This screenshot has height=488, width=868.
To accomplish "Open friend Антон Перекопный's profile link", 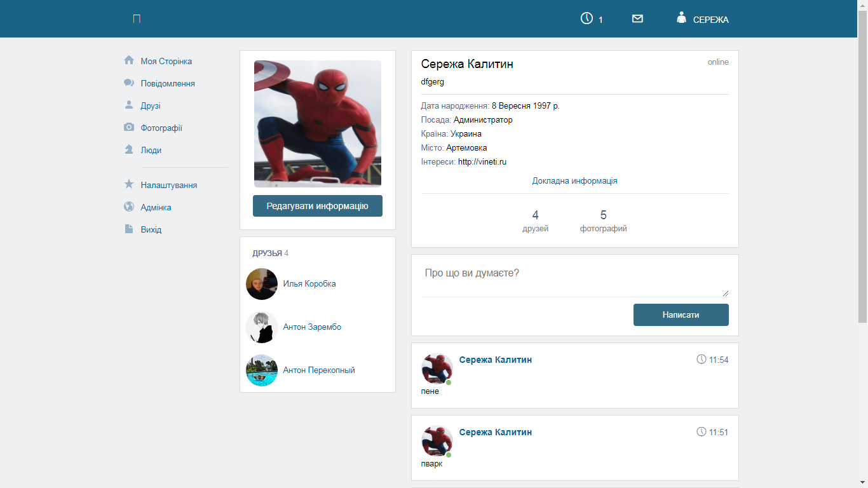I will (x=319, y=370).
